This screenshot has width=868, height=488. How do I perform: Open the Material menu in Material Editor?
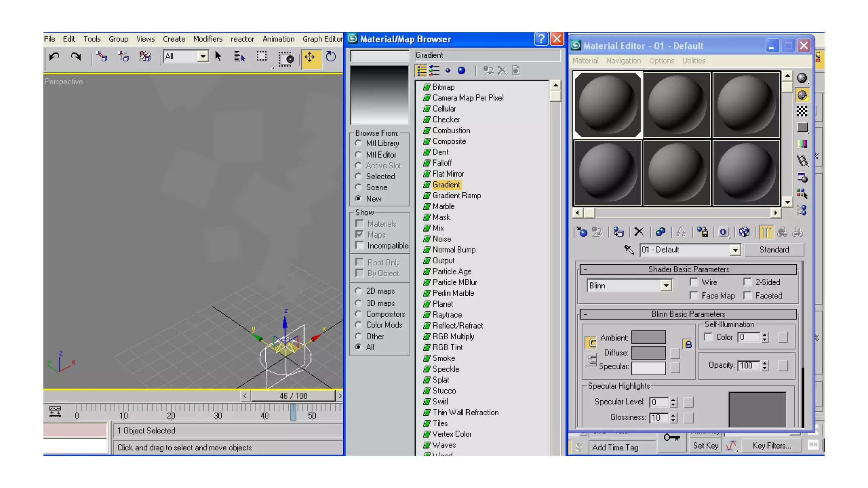coord(585,61)
